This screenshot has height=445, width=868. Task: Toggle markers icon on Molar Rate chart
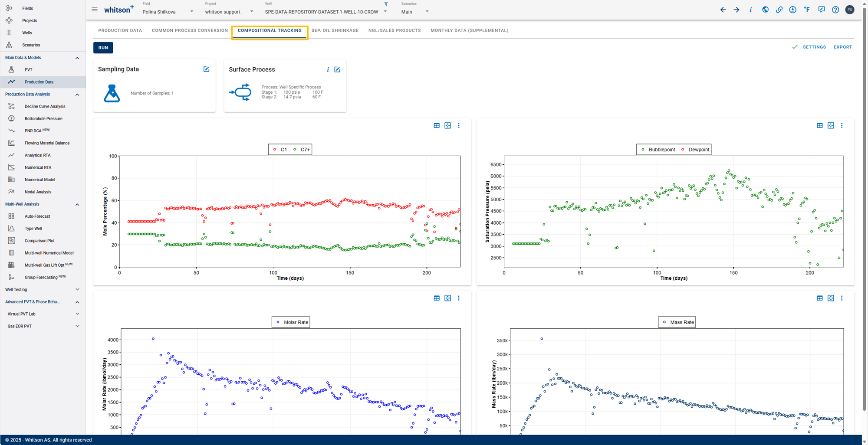[447, 298]
